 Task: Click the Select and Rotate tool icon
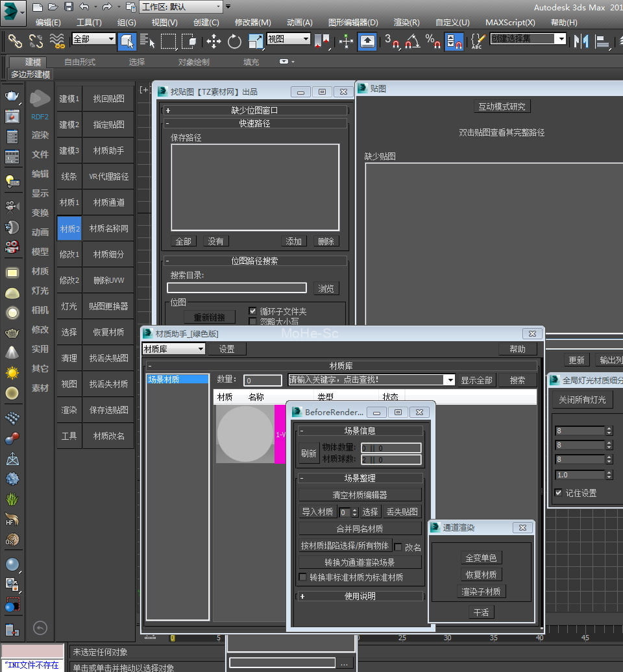click(x=234, y=42)
